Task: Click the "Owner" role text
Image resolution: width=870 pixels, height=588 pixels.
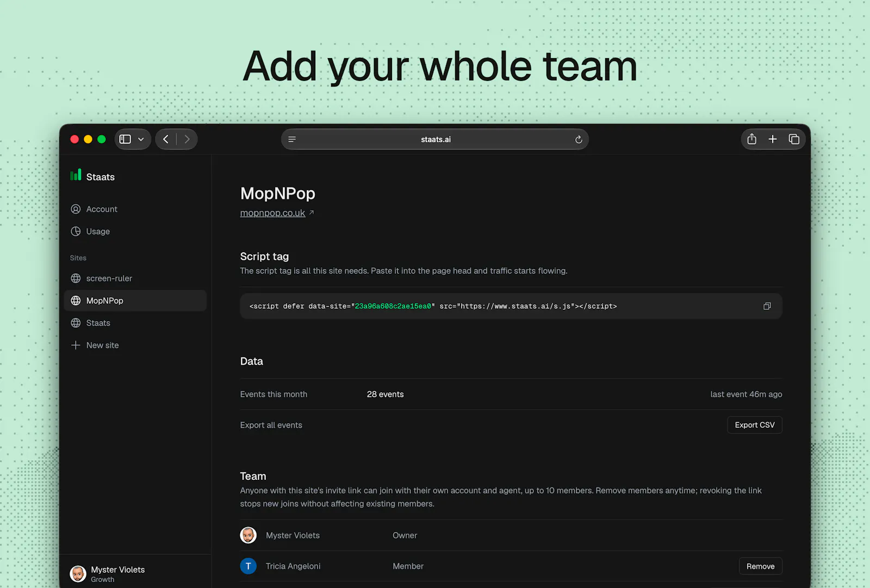Action: [x=405, y=535]
